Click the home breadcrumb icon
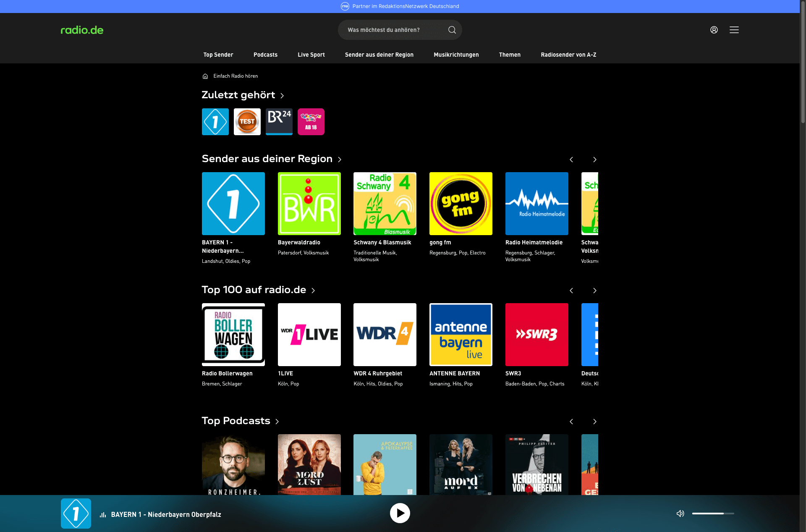Screen dimensions: 806x532 pos(205,76)
